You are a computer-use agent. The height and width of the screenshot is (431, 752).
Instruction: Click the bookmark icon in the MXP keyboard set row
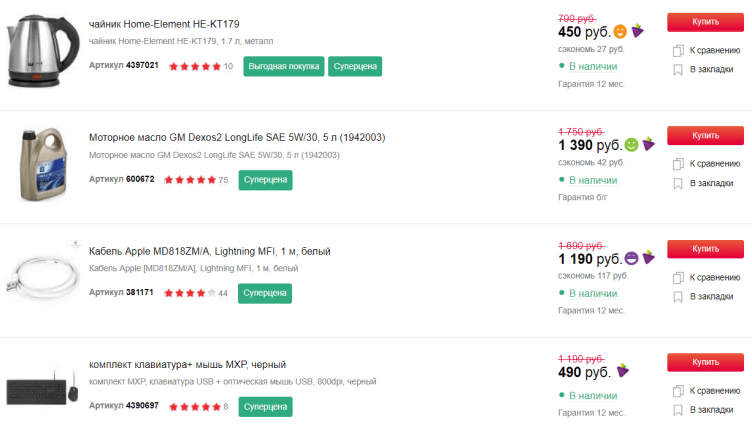click(678, 410)
